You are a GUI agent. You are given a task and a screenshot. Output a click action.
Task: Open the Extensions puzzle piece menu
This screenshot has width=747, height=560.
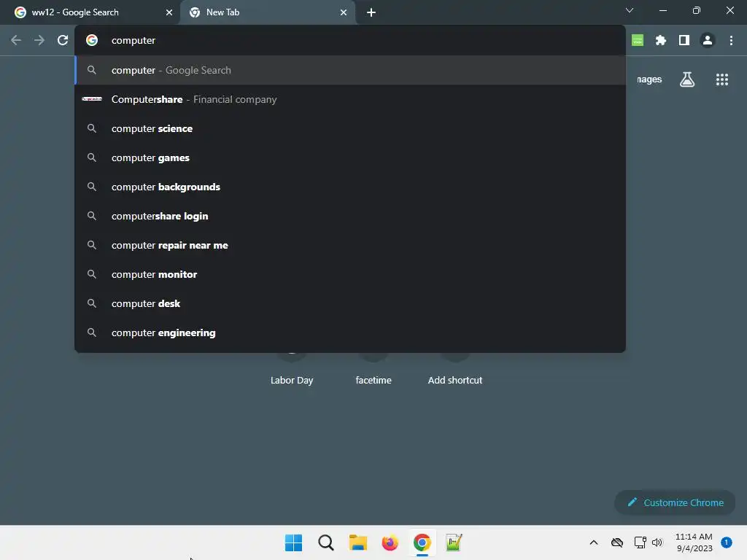[x=661, y=41]
